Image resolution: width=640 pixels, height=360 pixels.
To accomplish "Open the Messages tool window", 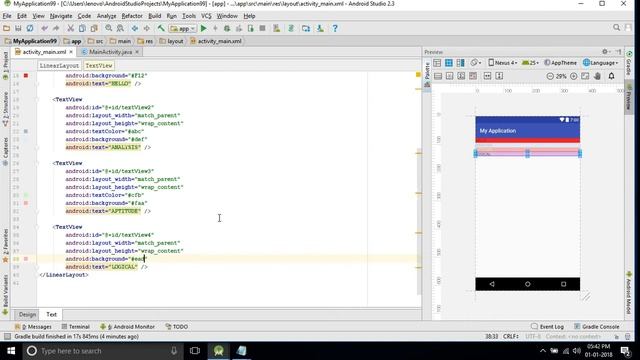I will click(33, 327).
